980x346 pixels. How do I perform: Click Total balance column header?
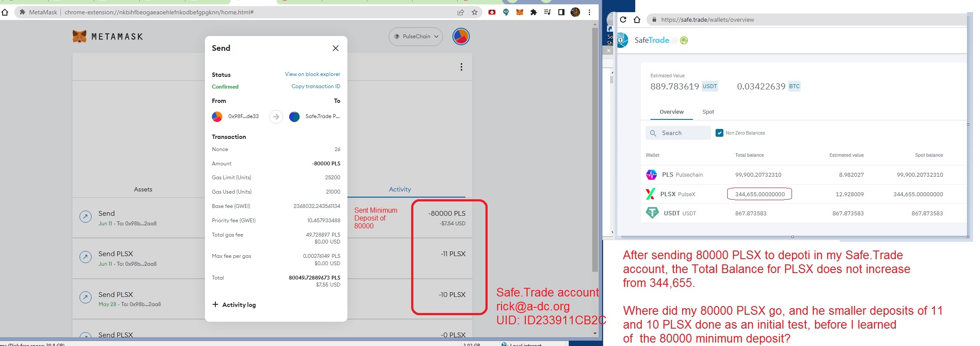[x=749, y=155]
